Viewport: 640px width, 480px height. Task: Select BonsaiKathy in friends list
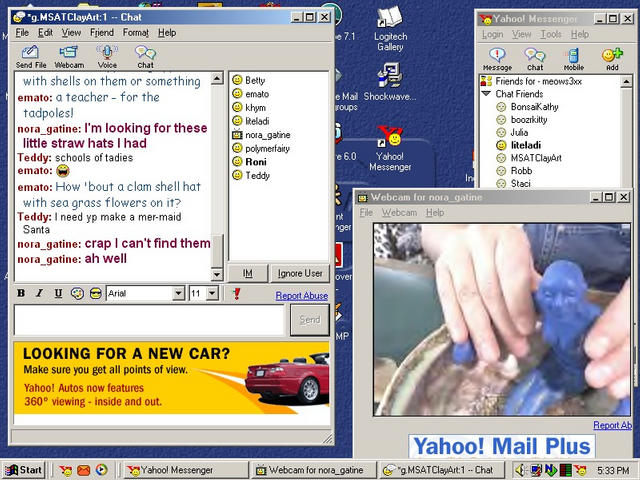[534, 107]
